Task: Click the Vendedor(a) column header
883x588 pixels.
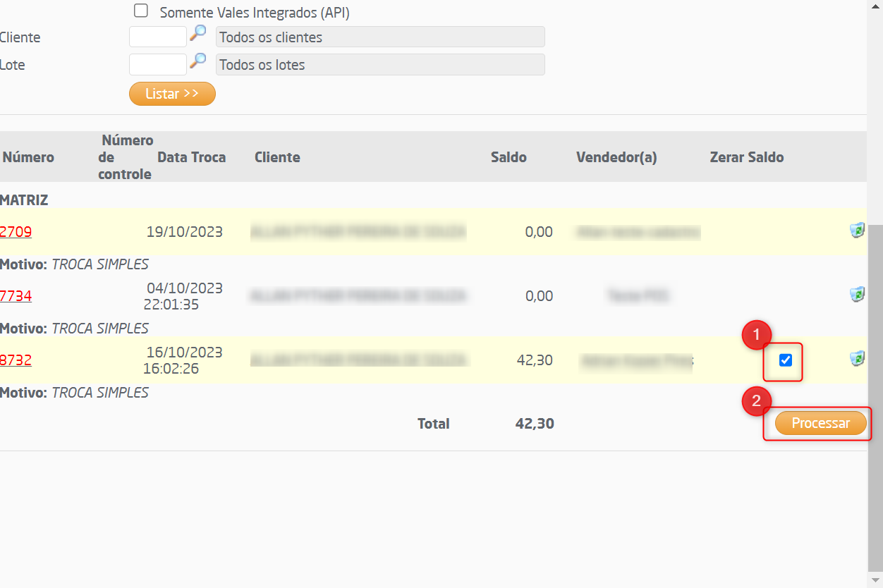Action: 616,157
